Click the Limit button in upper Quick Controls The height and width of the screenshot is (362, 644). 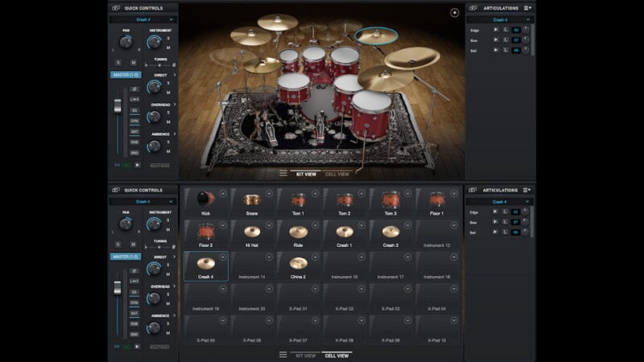pyautogui.click(x=134, y=100)
